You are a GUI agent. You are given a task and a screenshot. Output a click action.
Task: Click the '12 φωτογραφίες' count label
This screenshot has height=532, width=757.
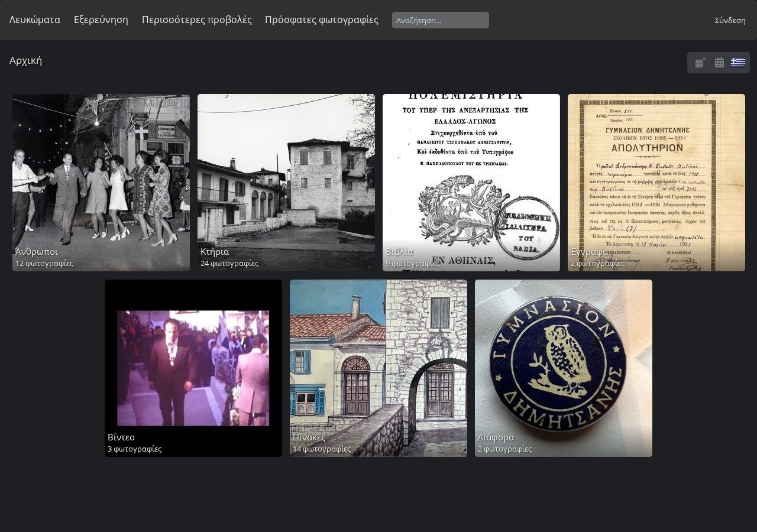[44, 264]
